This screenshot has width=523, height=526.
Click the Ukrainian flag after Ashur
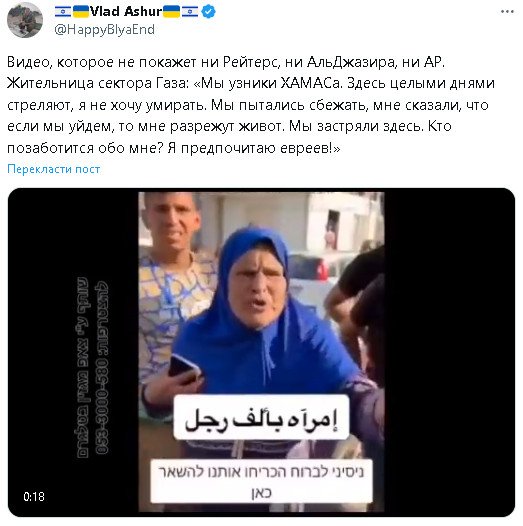pos(171,12)
